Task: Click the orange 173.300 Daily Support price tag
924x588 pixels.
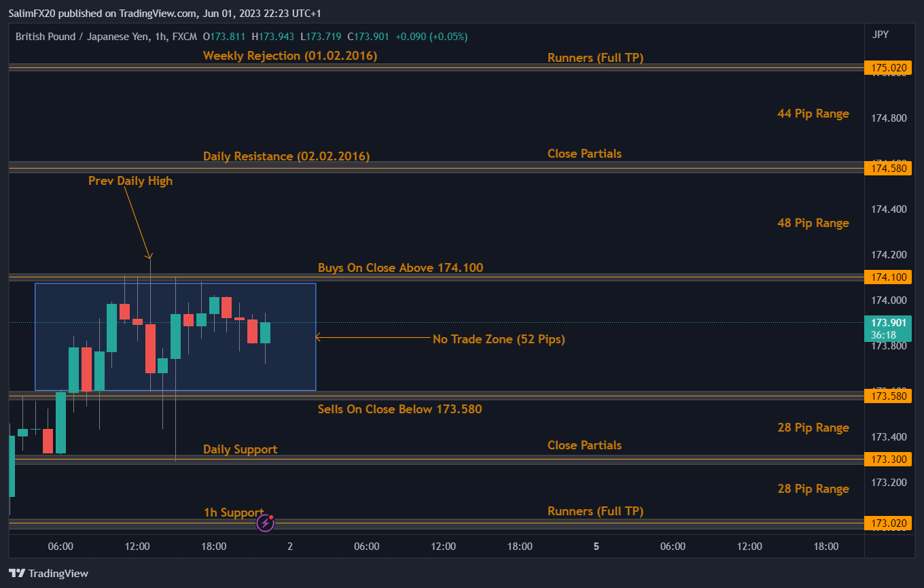Action: coord(888,459)
